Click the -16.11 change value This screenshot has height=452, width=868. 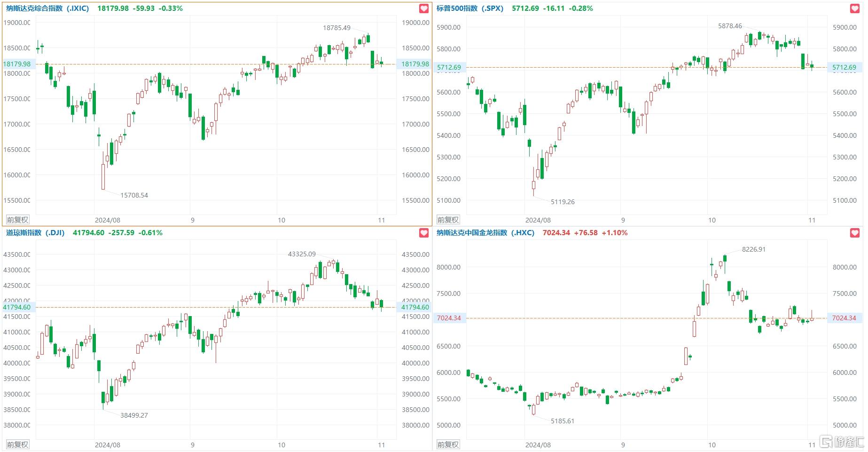point(554,8)
